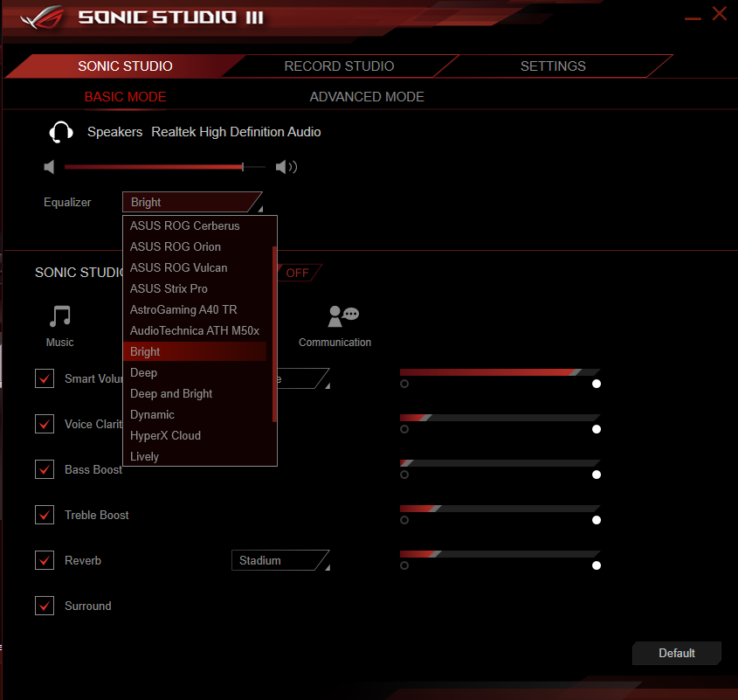Pick the Deep equalizer option
Viewport: 738px width, 700px height.
(195, 372)
